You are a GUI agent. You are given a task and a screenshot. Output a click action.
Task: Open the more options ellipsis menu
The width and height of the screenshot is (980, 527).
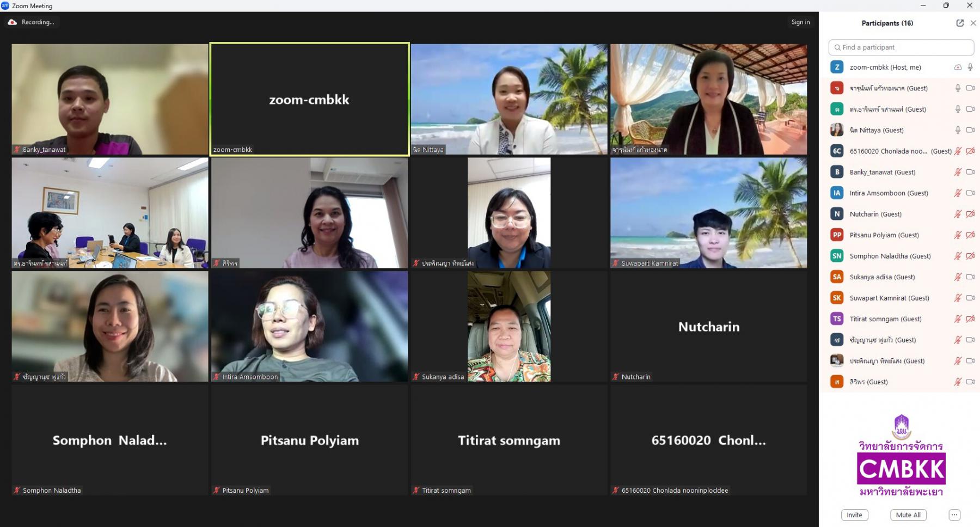[954, 515]
